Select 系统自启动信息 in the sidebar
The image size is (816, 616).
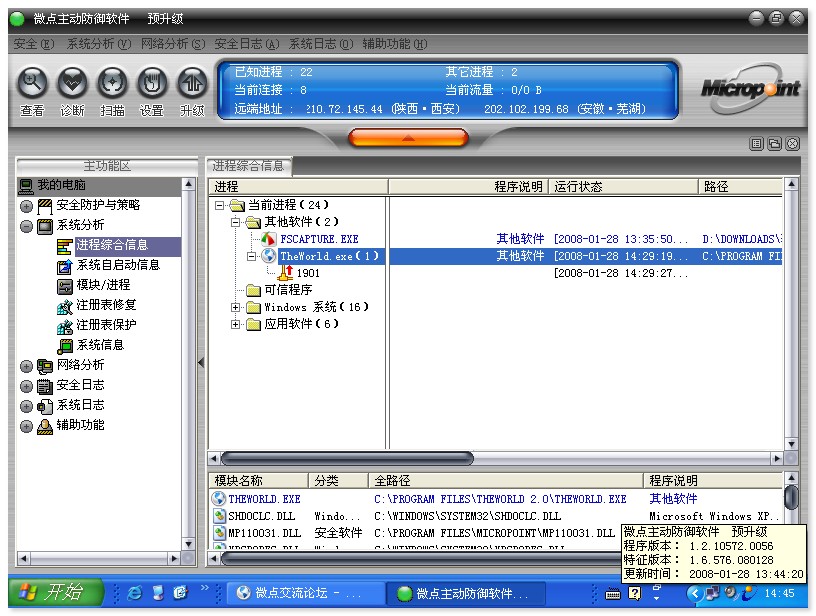(x=118, y=265)
